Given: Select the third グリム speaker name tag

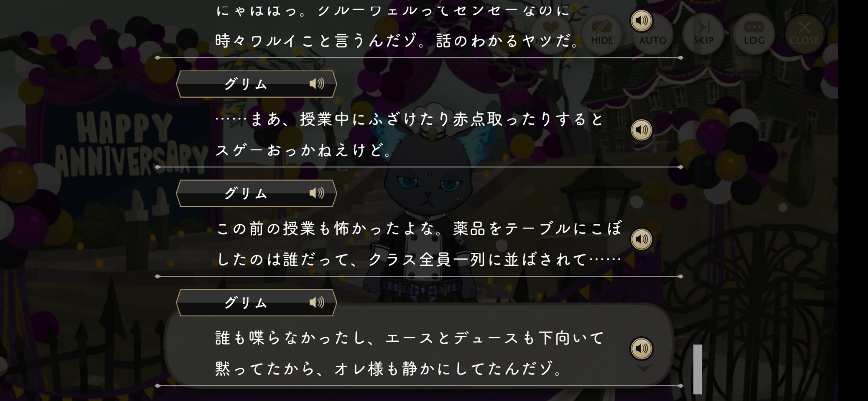Looking at the screenshot, I should tap(256, 302).
